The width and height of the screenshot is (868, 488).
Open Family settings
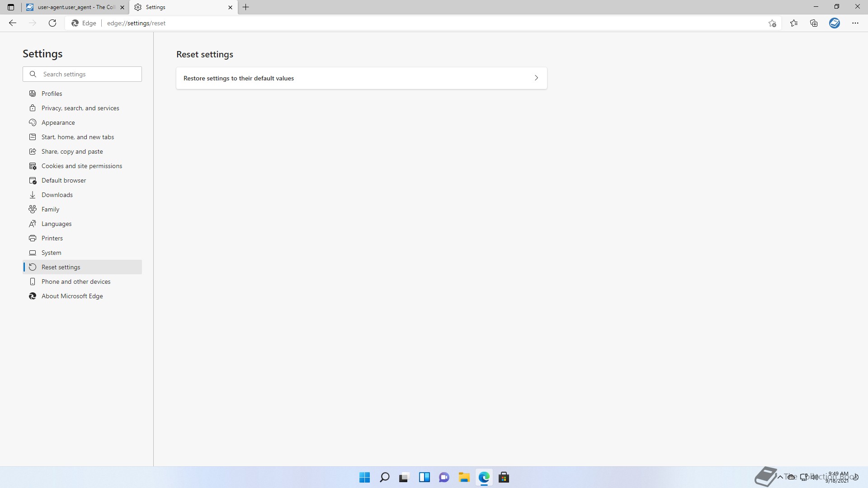tap(82, 209)
